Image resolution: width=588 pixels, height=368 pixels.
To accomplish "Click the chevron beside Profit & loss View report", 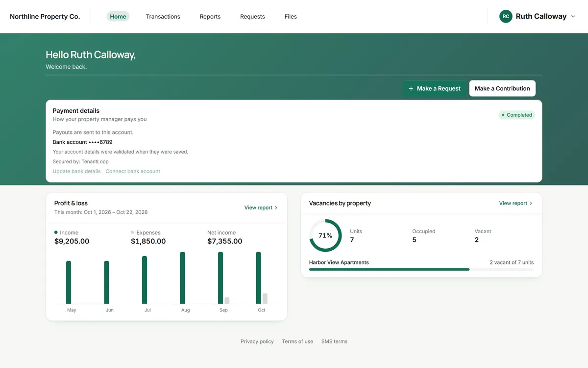I will (276, 208).
